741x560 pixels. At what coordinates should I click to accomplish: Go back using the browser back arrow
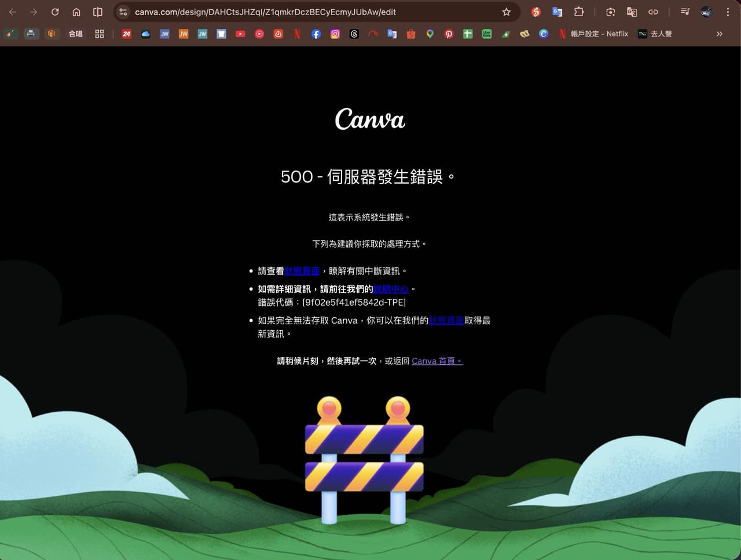click(x=12, y=12)
